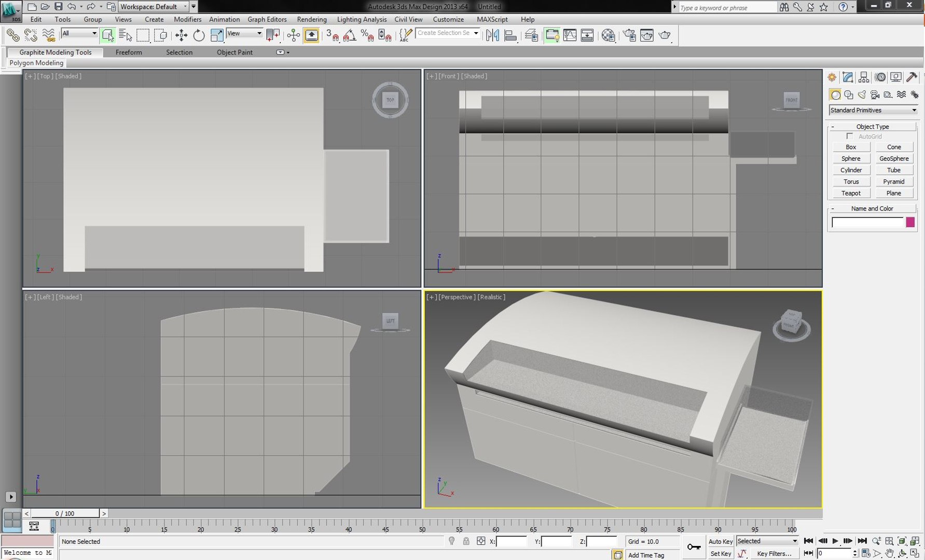Toggle Auto Key animation mode

click(x=720, y=541)
